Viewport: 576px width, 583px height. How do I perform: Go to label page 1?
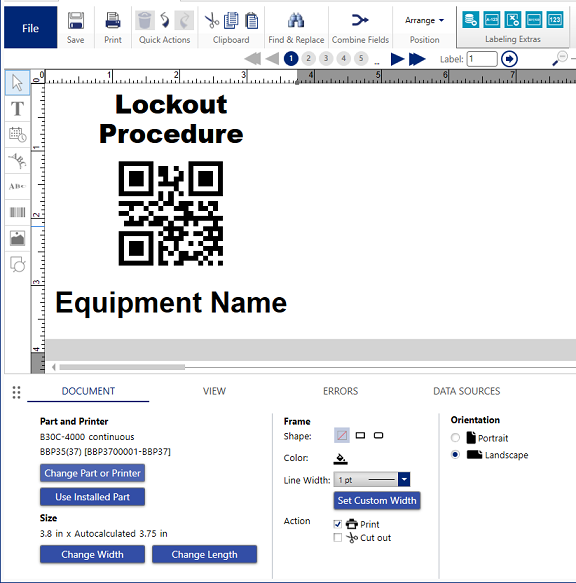click(x=291, y=58)
